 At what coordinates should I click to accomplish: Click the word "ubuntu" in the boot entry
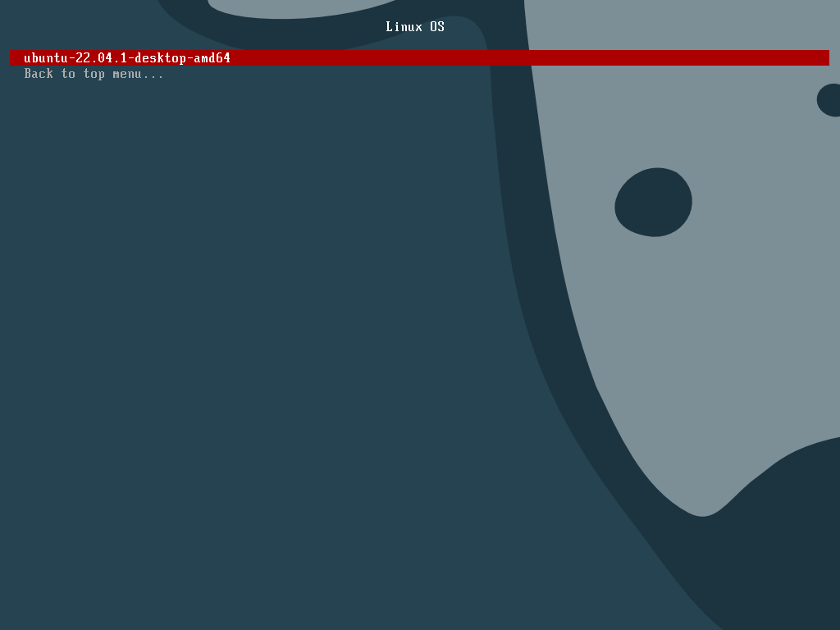45,58
